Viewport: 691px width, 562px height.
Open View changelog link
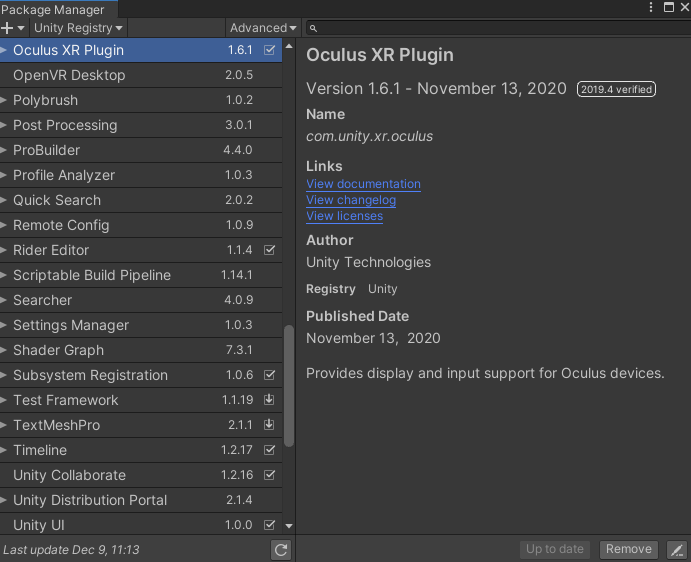351,200
